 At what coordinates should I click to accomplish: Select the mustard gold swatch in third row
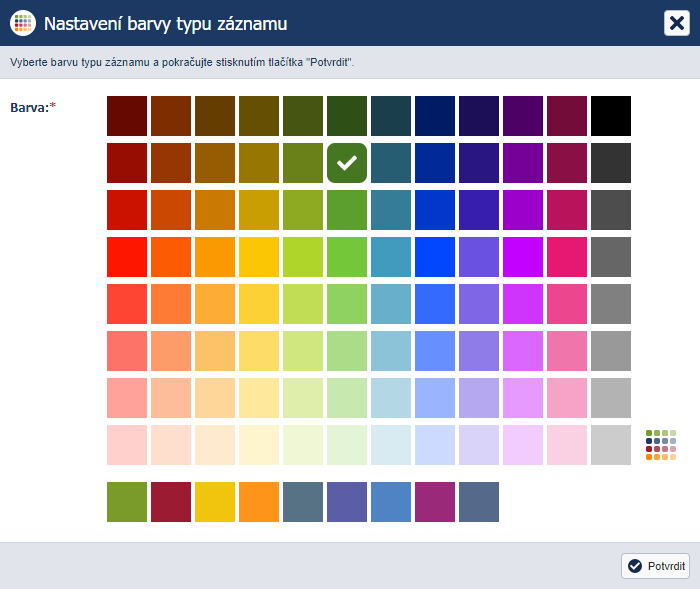[259, 210]
